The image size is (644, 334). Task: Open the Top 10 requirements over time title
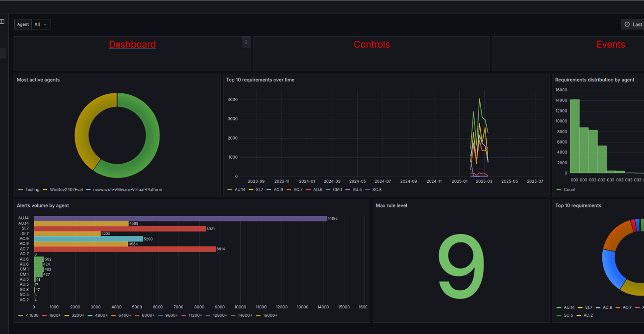pyautogui.click(x=260, y=80)
